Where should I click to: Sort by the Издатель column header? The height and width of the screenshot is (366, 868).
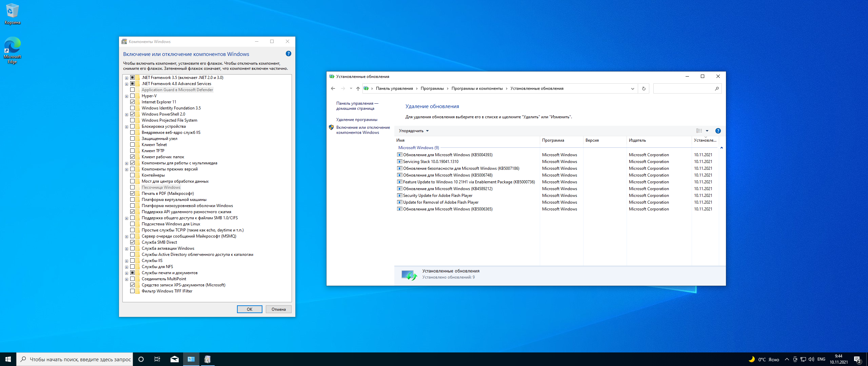(x=659, y=140)
